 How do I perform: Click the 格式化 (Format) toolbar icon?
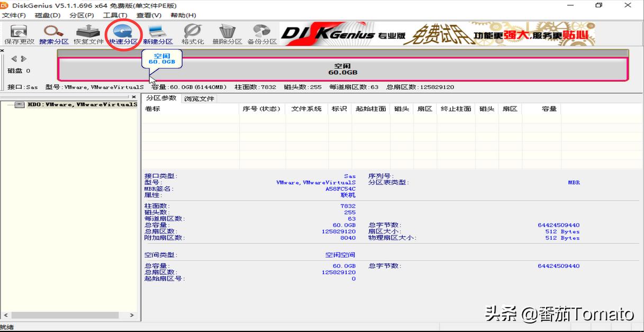193,34
